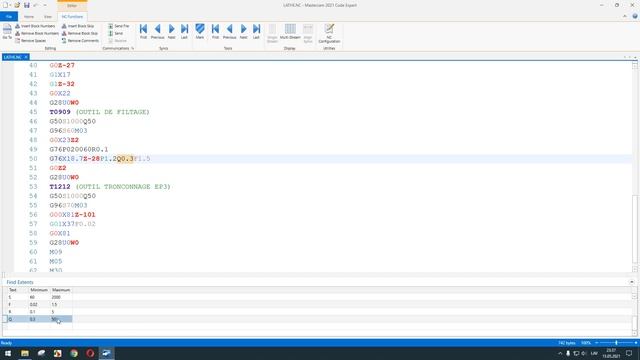Click line 60 M09 code
This screenshot has height=360, width=640.
tap(56, 252)
